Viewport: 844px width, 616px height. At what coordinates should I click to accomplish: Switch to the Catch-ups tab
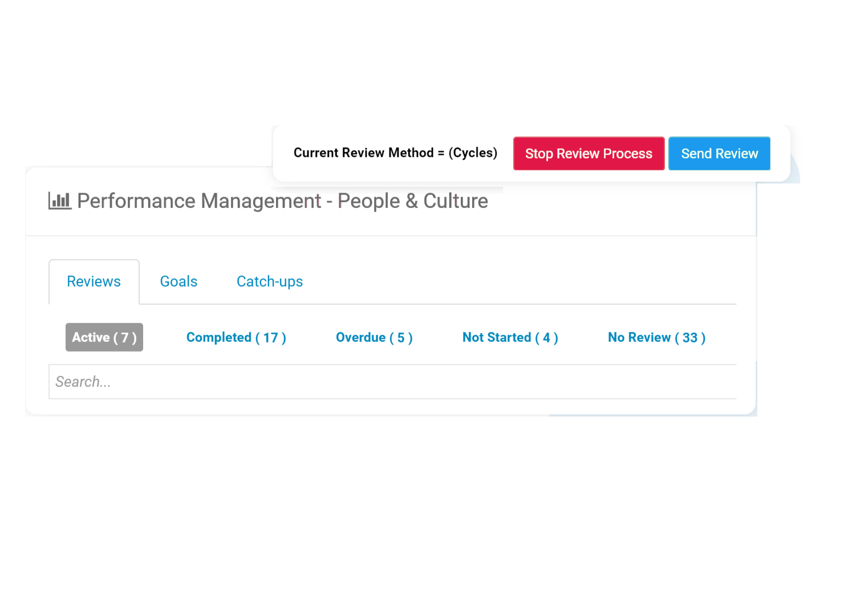(x=270, y=282)
